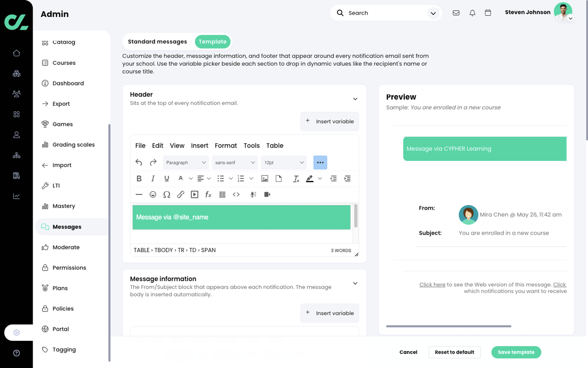The width and height of the screenshot is (588, 368).
Task: Open the mail inbox icon in top bar
Action: coord(456,13)
